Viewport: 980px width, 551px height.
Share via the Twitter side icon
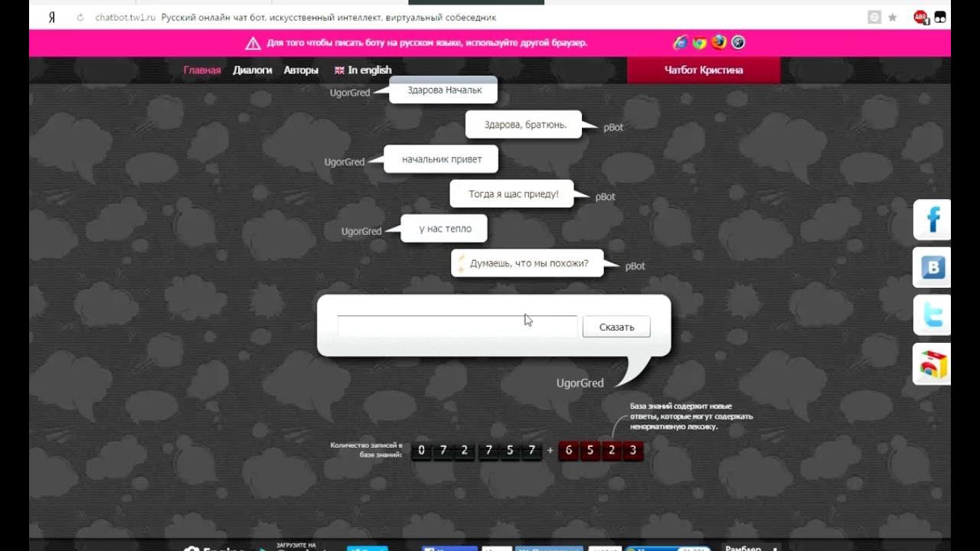tap(933, 315)
